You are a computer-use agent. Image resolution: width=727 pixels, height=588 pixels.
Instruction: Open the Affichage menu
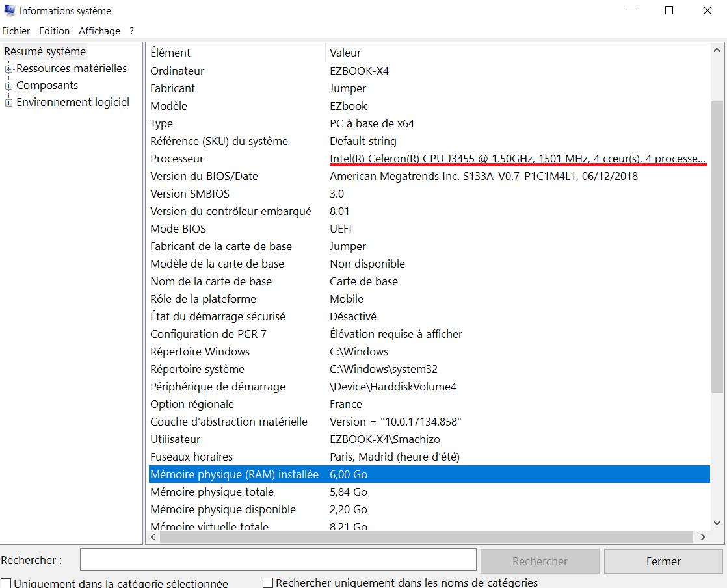99,31
